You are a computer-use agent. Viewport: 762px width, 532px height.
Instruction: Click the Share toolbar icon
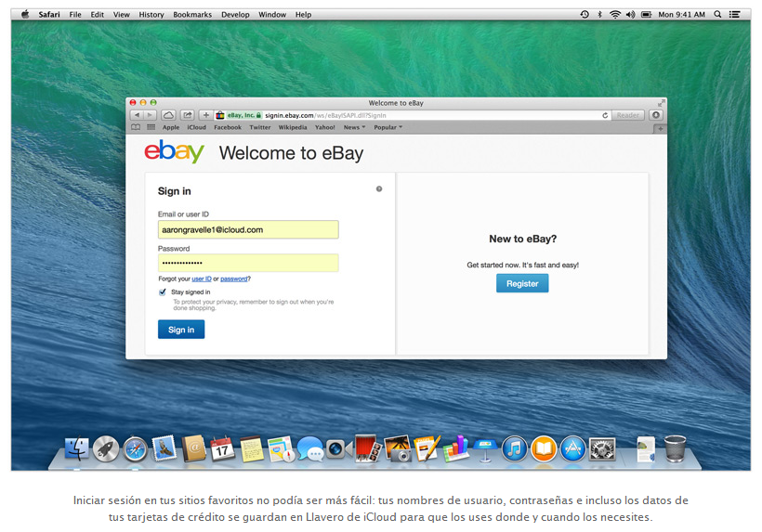pyautogui.click(x=187, y=115)
